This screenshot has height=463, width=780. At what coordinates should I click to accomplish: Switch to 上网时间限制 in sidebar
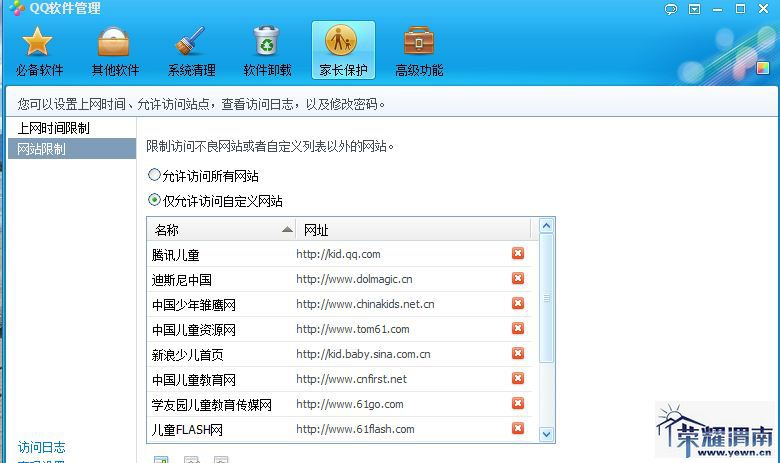(x=54, y=128)
